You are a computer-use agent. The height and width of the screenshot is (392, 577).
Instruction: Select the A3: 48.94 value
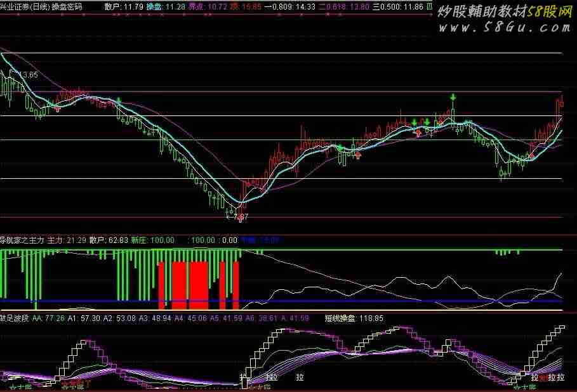(156, 318)
